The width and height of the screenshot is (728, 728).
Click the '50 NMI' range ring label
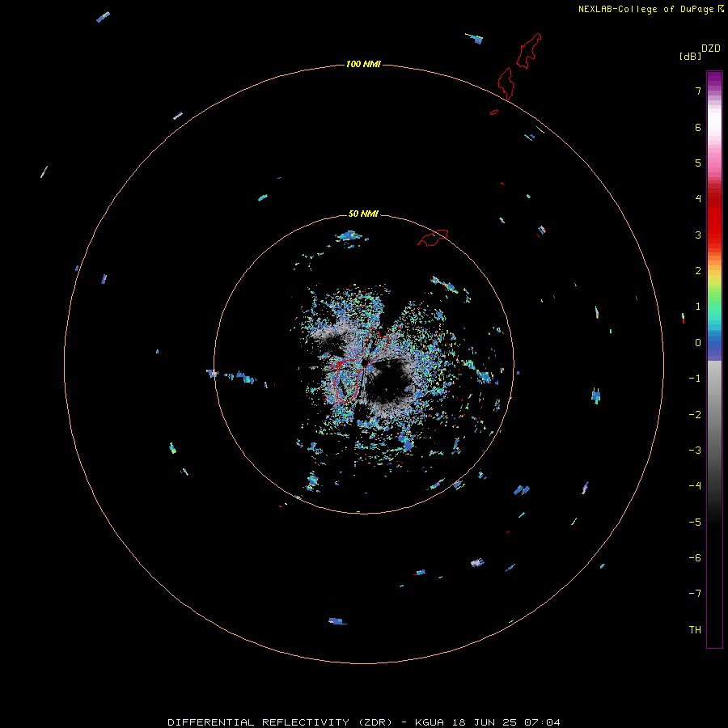(x=363, y=214)
